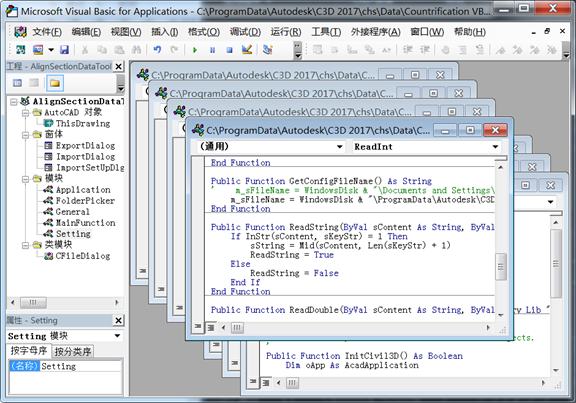Open the 外接程序(A) menu

[375, 32]
